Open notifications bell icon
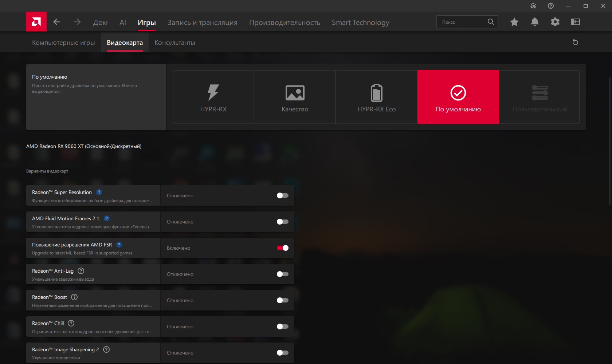 coord(535,22)
